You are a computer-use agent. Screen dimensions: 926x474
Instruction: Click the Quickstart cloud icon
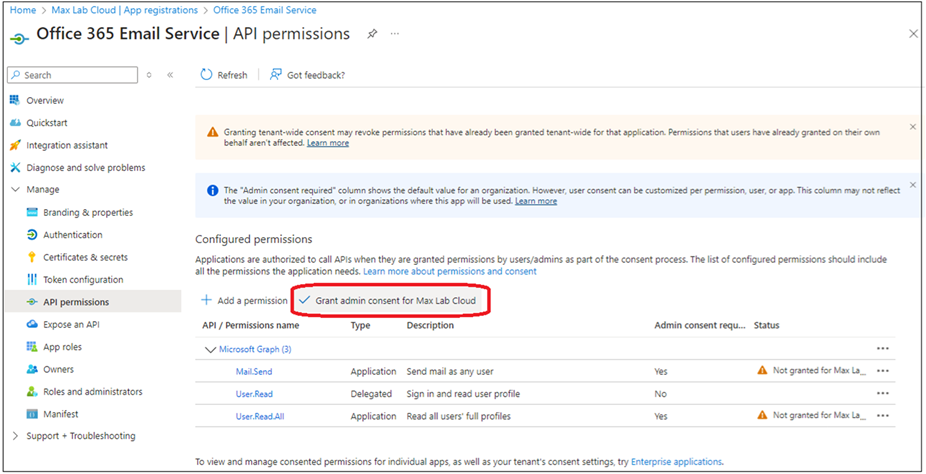tap(15, 123)
